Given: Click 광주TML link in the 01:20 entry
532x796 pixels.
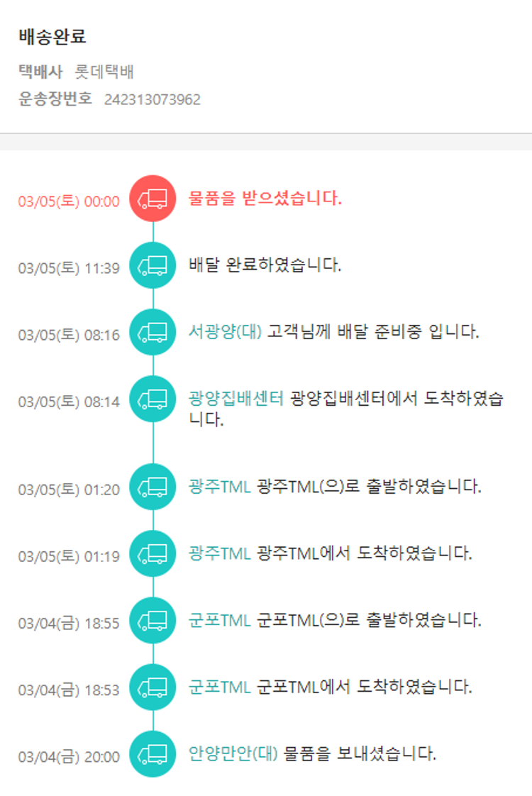Looking at the screenshot, I should pyautogui.click(x=220, y=487).
